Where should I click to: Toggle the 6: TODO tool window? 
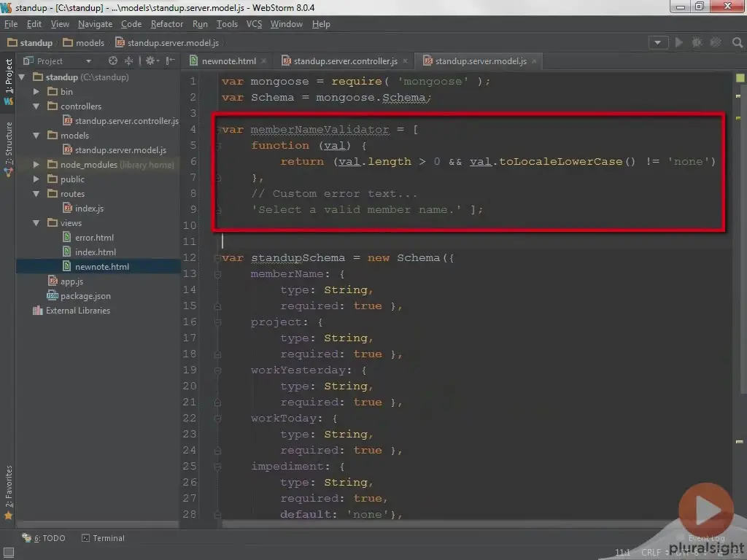[x=44, y=538]
